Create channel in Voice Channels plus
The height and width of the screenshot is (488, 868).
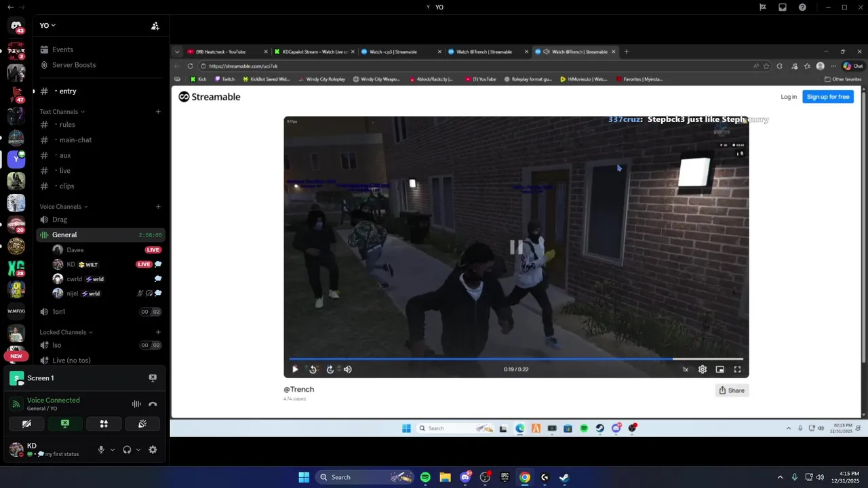(158, 207)
